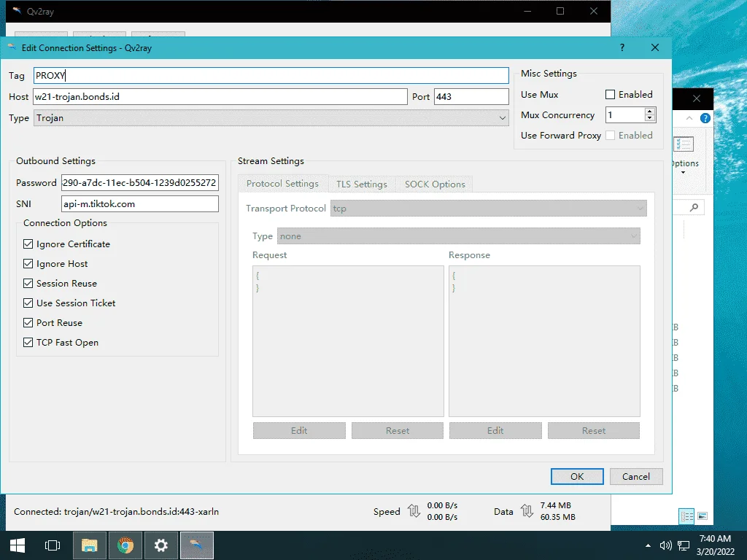Open the Type Trojan dropdown
The width and height of the screenshot is (747, 560).
[x=271, y=118]
